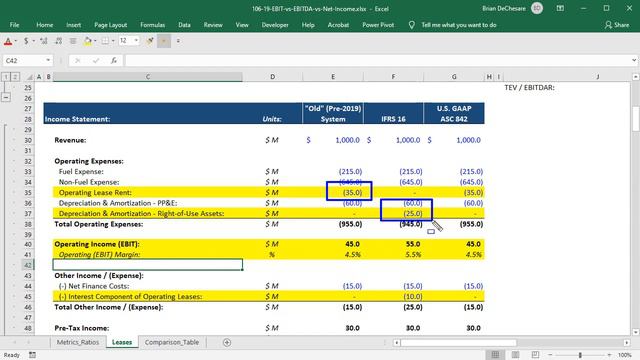Open the Name Box C42 dropdown
Image resolution: width=640 pixels, height=360 pixels.
[48, 60]
